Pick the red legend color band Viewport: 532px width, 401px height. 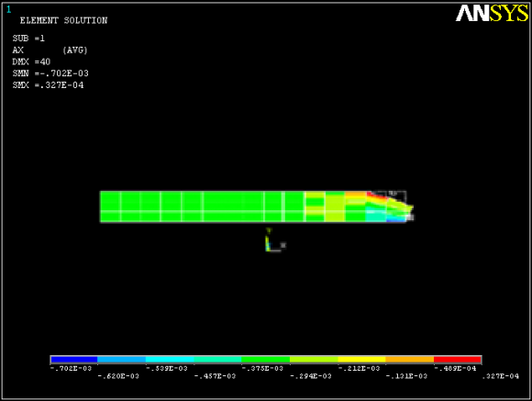[x=458, y=359]
